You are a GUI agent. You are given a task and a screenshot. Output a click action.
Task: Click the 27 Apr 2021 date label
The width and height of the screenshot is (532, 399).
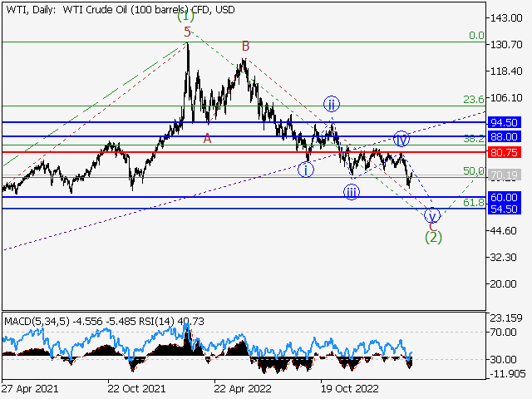[x=30, y=388]
